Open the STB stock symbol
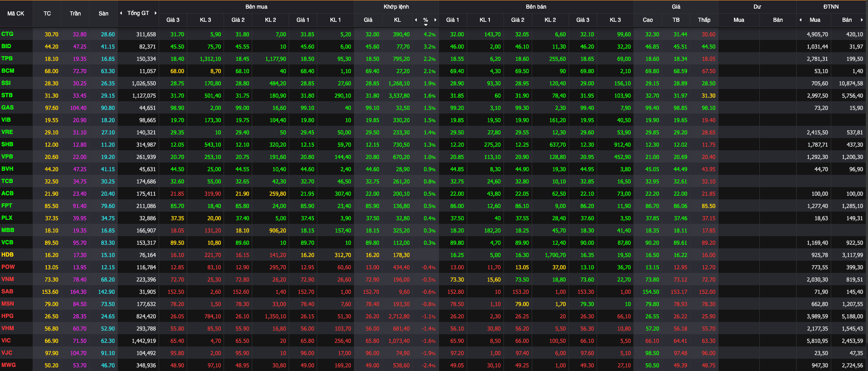The image size is (868, 371). coord(7,95)
